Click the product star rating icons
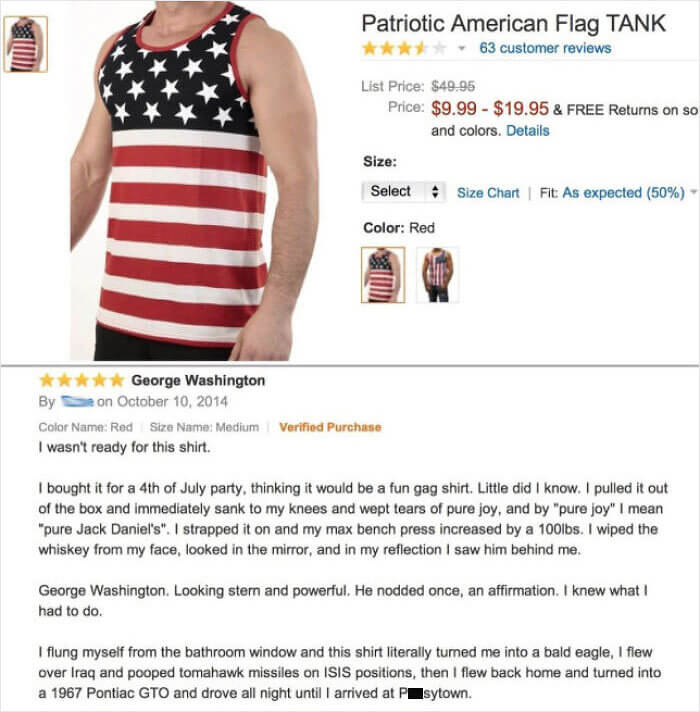The height and width of the screenshot is (712, 700). (x=404, y=48)
